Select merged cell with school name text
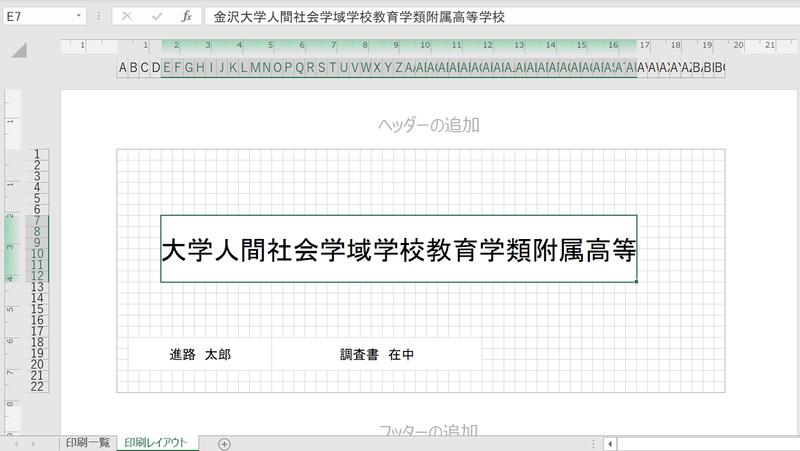Image resolution: width=800 pixels, height=451 pixels. (398, 248)
